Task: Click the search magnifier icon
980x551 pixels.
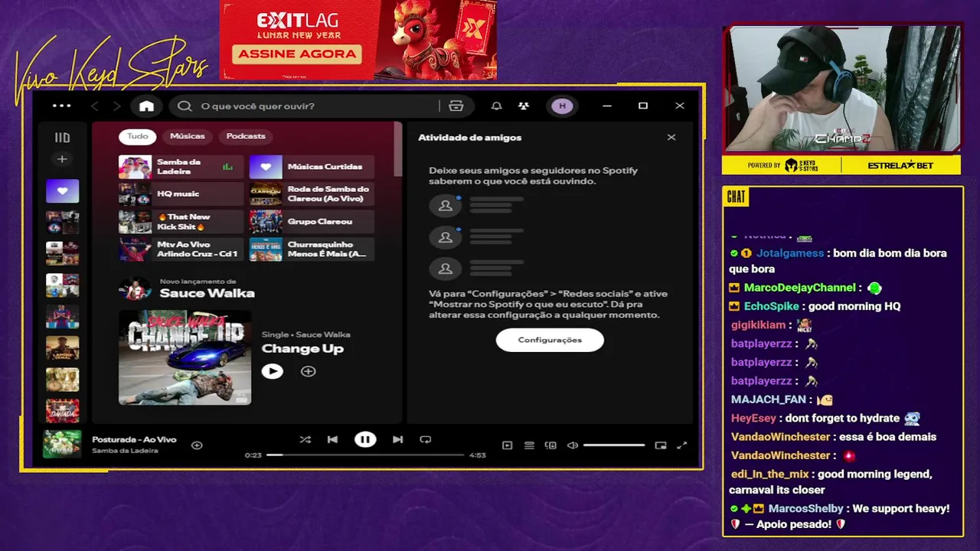Action: point(185,106)
